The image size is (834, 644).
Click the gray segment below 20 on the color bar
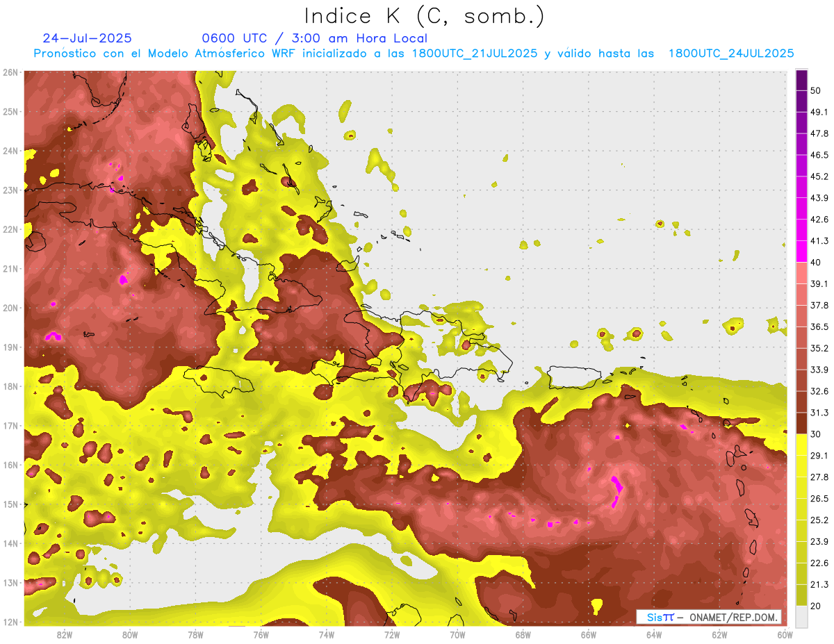click(801, 616)
